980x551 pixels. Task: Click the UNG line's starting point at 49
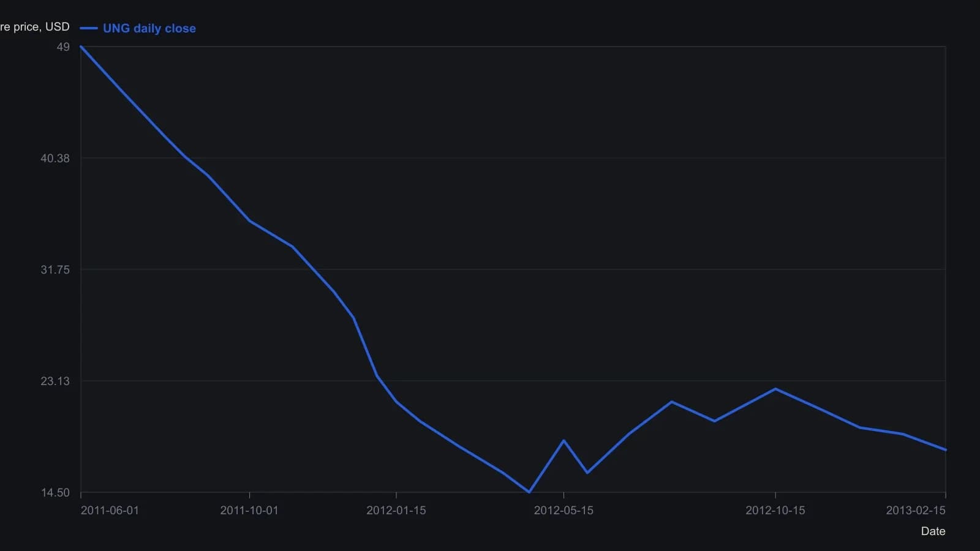click(81, 47)
